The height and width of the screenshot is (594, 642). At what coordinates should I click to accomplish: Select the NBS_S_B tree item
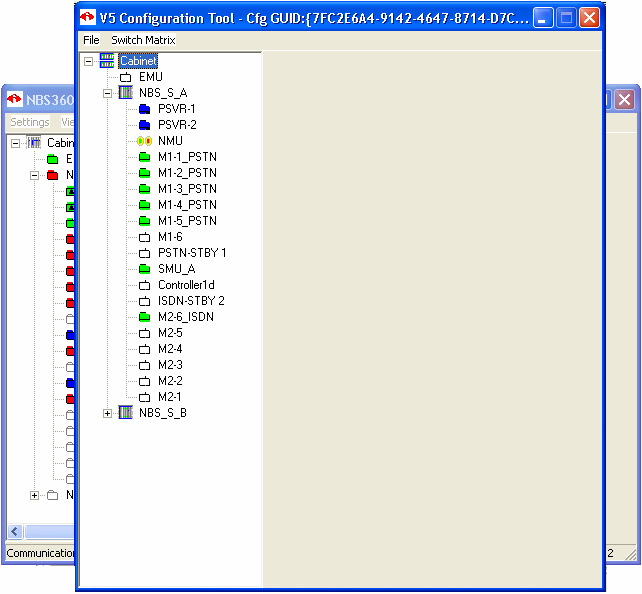163,413
